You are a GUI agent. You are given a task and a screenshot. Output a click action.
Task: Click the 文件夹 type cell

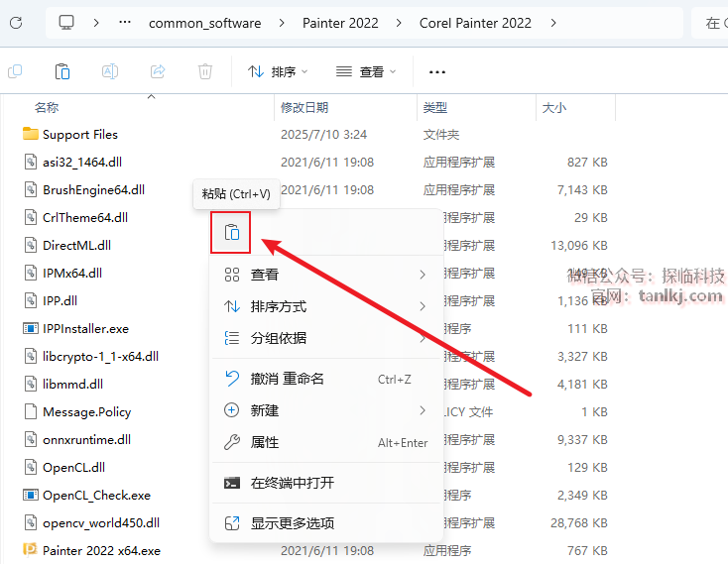pos(441,135)
